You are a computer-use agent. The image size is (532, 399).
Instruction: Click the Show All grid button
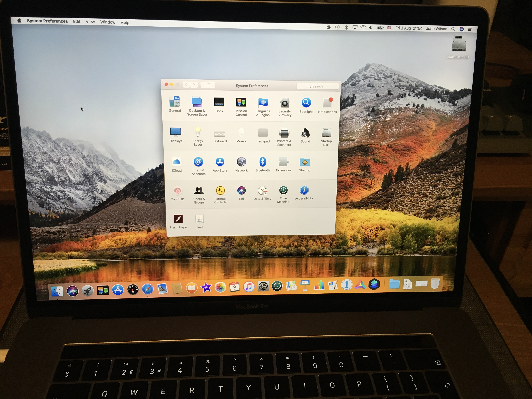pos(208,85)
